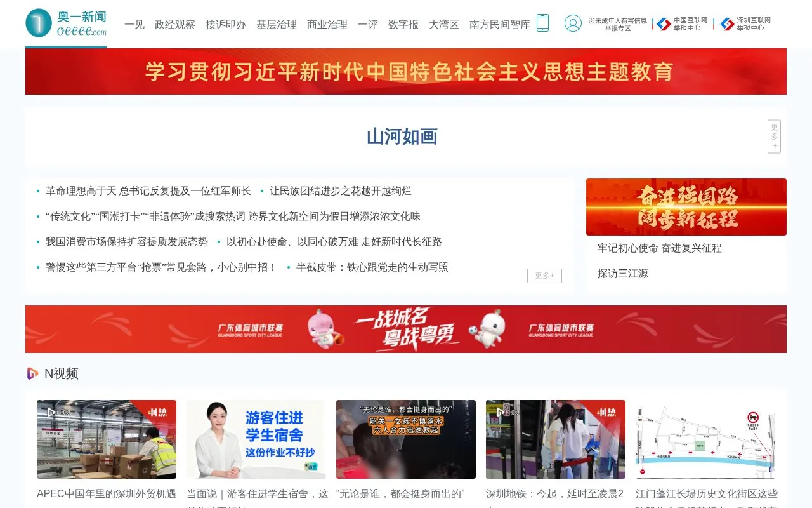Play the APEC 深圳外贸 video thumbnail
812x508 pixels.
107,439
